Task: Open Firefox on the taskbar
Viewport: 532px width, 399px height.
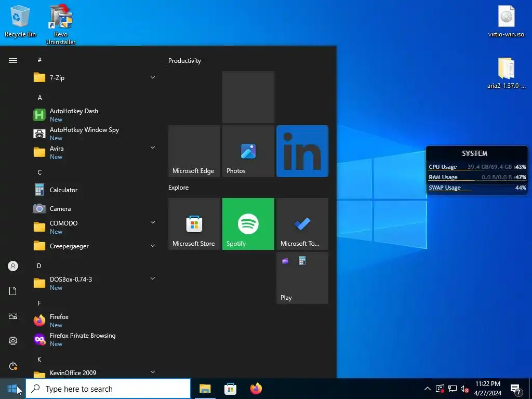Action: point(256,389)
